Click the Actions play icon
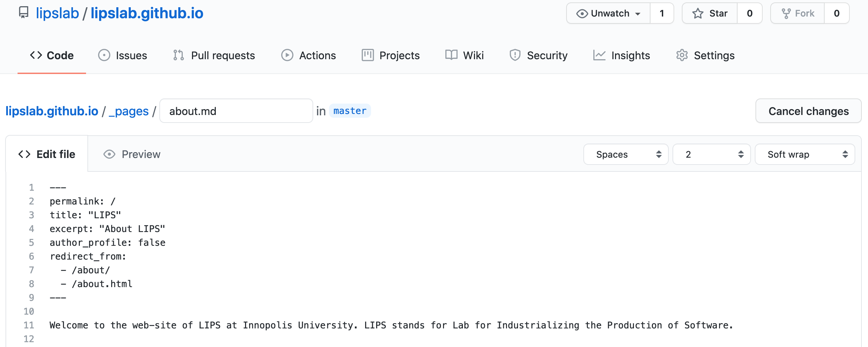This screenshot has height=347, width=868. (287, 55)
